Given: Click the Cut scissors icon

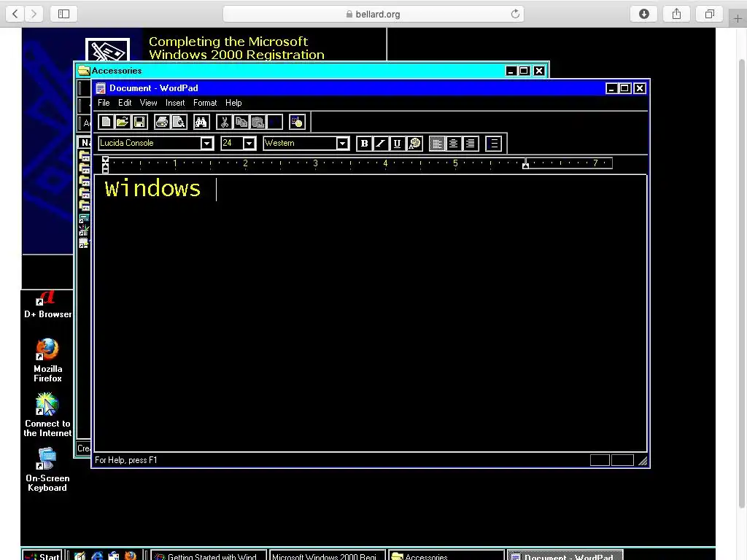Looking at the screenshot, I should click(224, 122).
